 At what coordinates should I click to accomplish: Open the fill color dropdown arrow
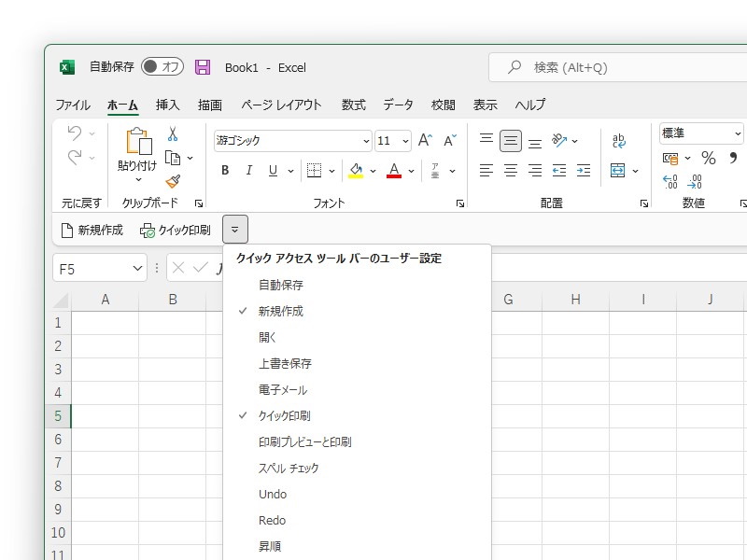(372, 171)
